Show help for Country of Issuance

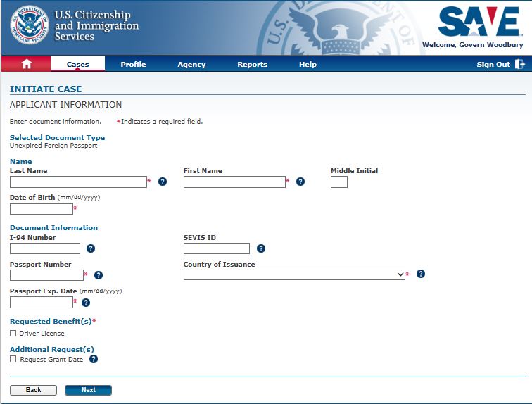pyautogui.click(x=421, y=274)
